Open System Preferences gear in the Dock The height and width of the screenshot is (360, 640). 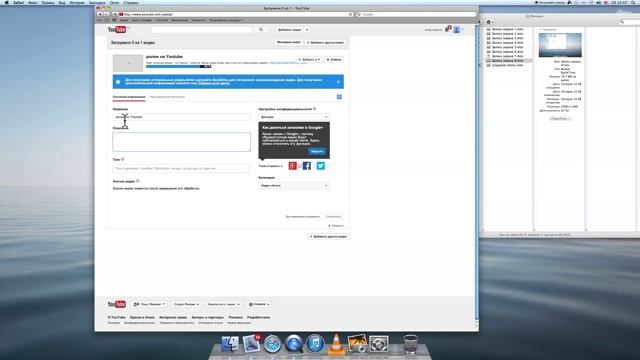(379, 344)
